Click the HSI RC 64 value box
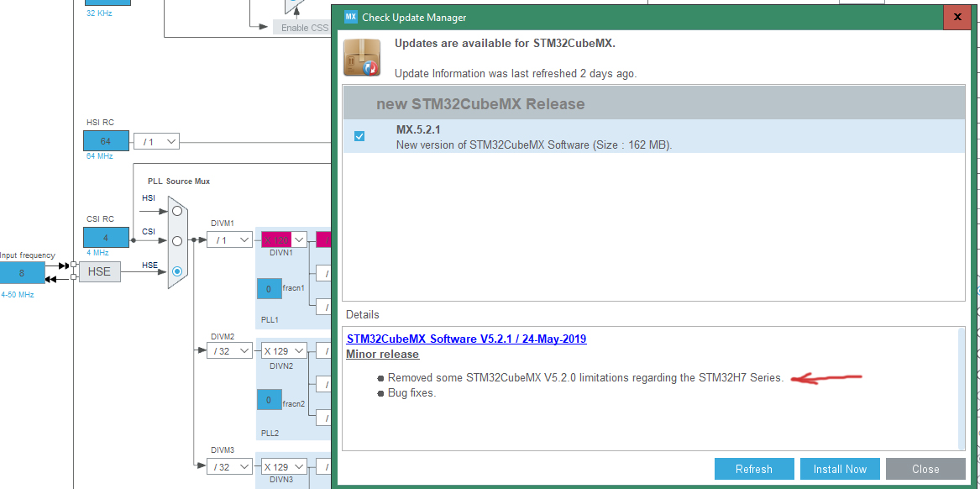980x489 pixels. [x=107, y=140]
